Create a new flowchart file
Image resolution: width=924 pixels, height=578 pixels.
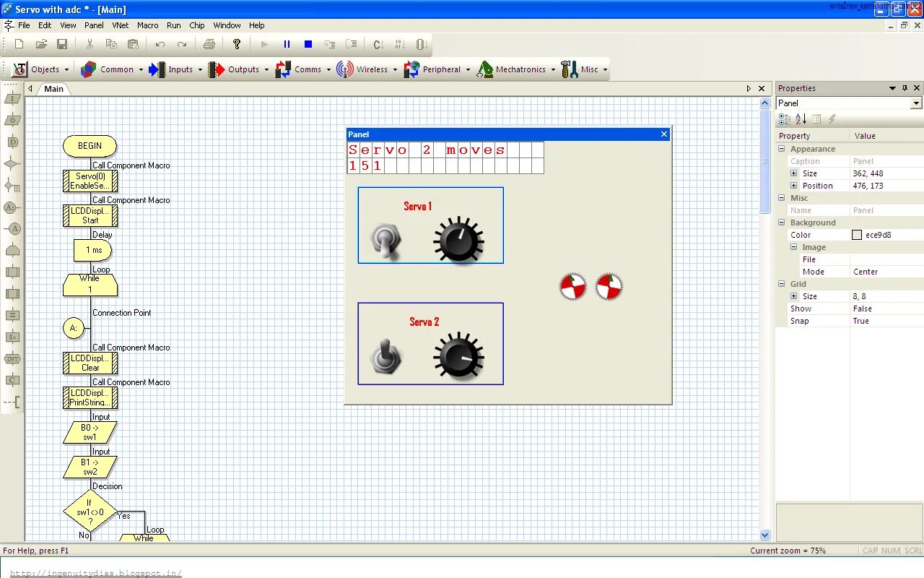pos(19,44)
